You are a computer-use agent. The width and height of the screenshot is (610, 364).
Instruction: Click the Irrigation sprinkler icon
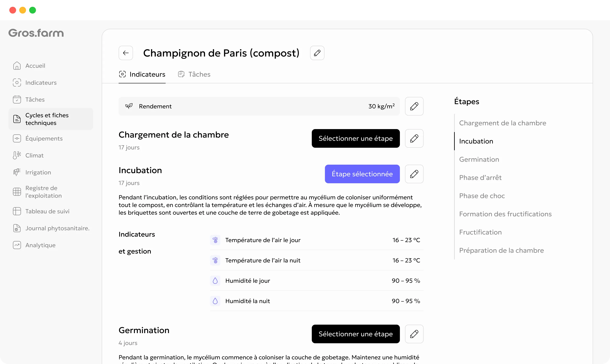[17, 172]
